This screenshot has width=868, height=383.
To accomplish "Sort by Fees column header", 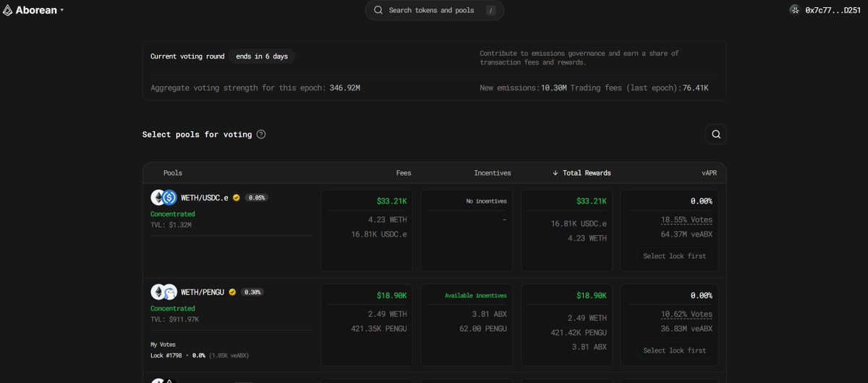I will coord(404,173).
